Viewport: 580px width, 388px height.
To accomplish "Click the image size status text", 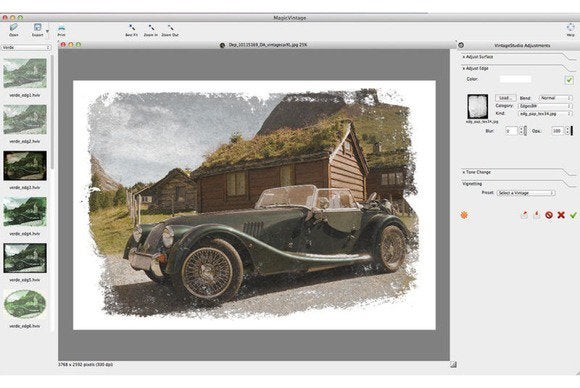I will pos(85,364).
